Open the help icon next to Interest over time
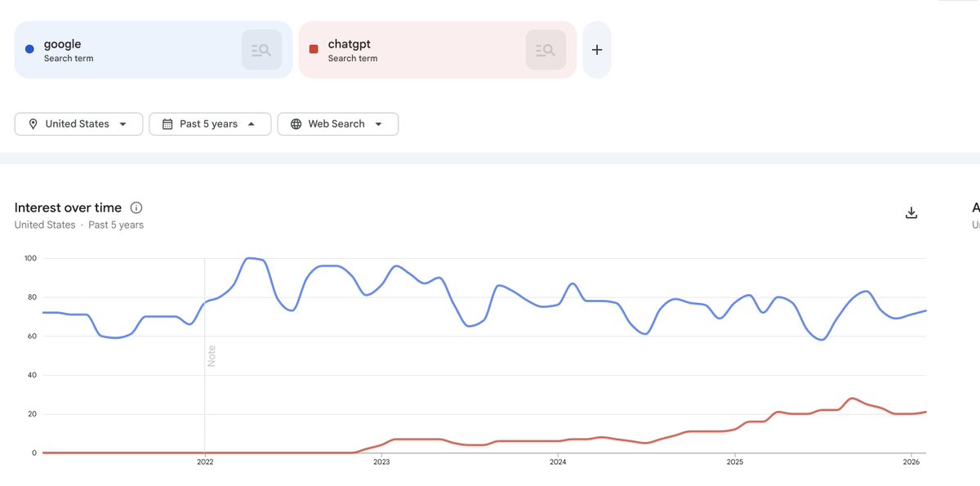The image size is (980, 486). [x=136, y=207]
